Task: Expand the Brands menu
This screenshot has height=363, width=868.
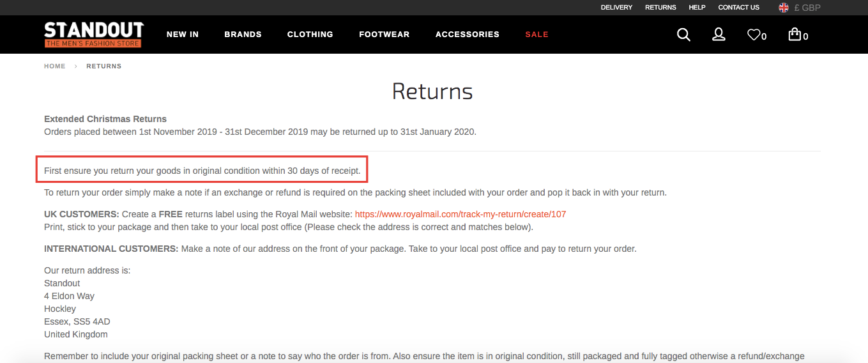Action: [x=243, y=35]
